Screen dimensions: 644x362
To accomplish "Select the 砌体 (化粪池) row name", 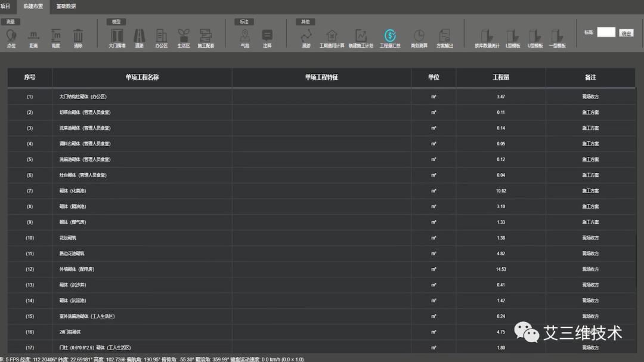I will [73, 191].
